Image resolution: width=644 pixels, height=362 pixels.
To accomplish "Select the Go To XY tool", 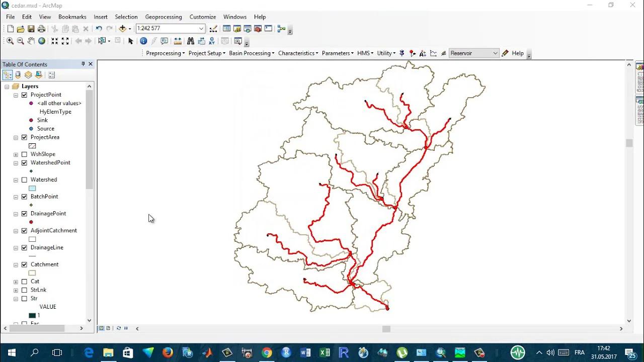I will click(212, 41).
